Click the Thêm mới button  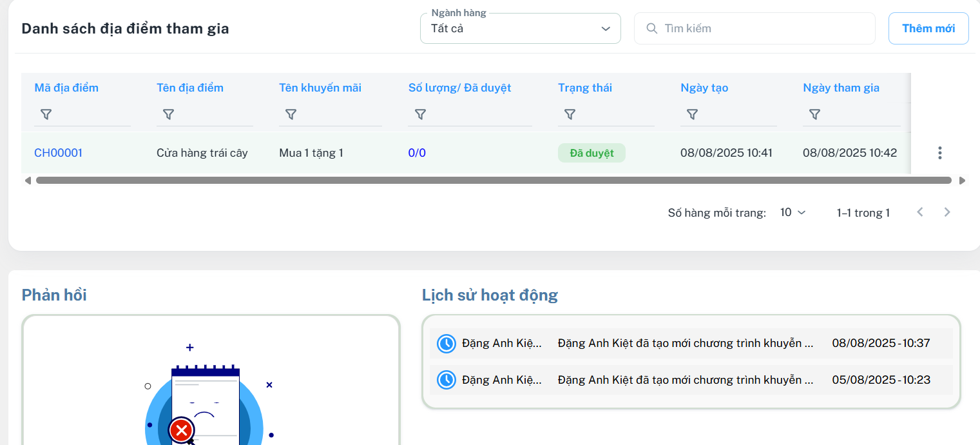click(x=928, y=28)
